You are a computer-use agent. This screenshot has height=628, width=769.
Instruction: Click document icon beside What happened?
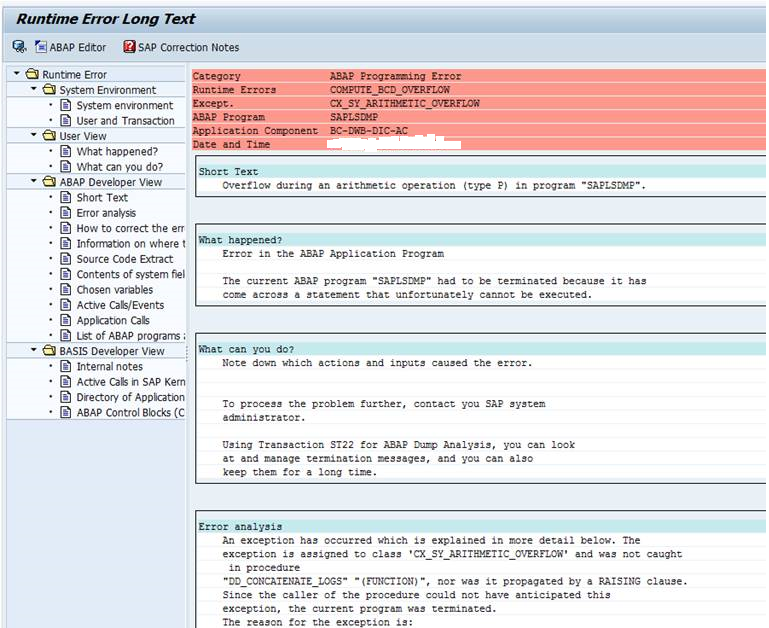pyautogui.click(x=66, y=151)
